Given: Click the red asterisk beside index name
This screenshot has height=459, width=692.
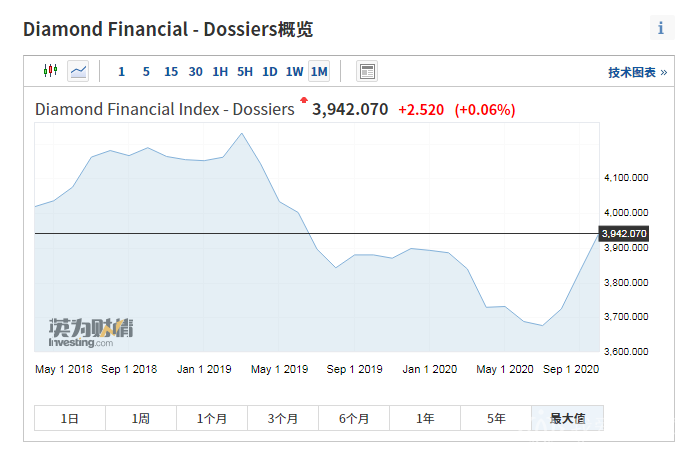Looking at the screenshot, I should coord(303,102).
